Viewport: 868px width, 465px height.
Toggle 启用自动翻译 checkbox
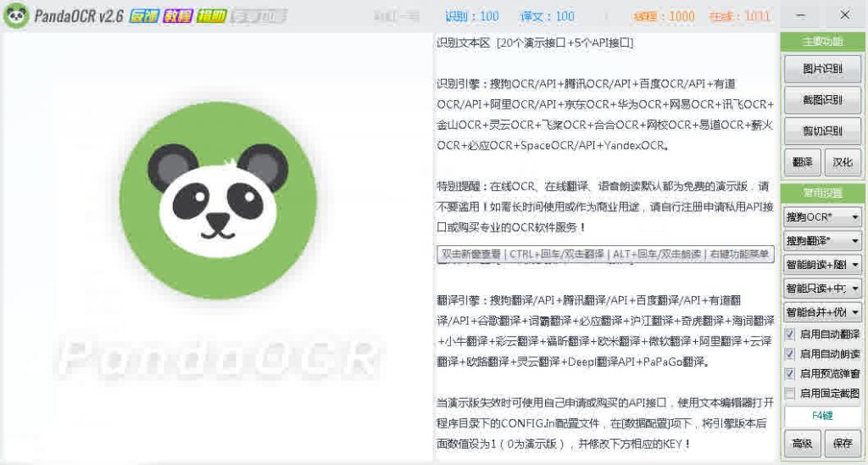(790, 334)
